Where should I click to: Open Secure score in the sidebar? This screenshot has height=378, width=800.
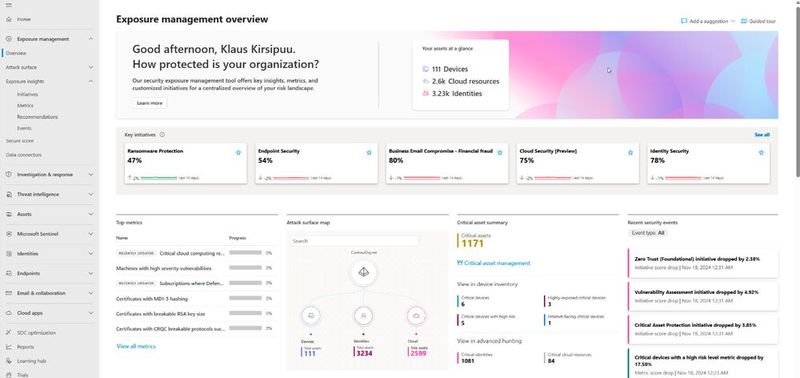click(x=19, y=141)
